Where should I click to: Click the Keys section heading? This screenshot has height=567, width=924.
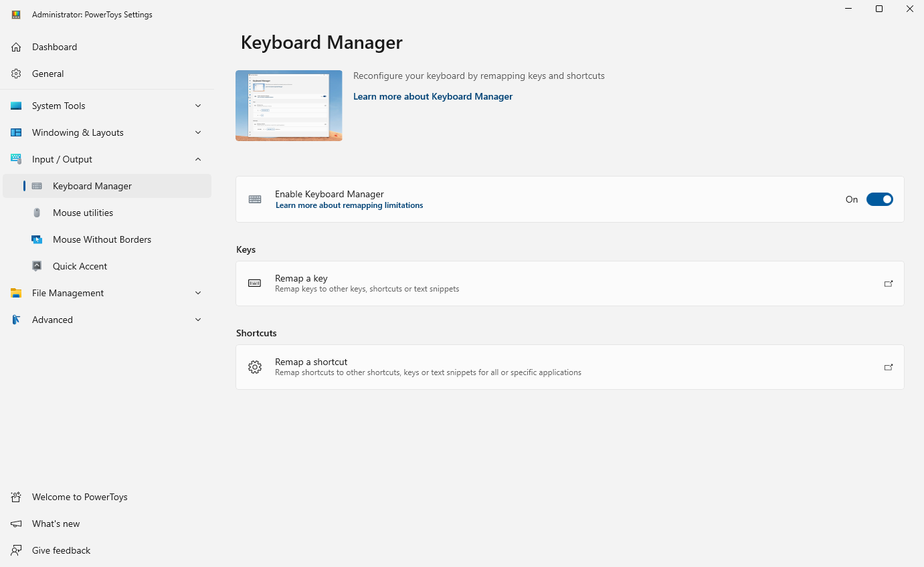(x=246, y=249)
